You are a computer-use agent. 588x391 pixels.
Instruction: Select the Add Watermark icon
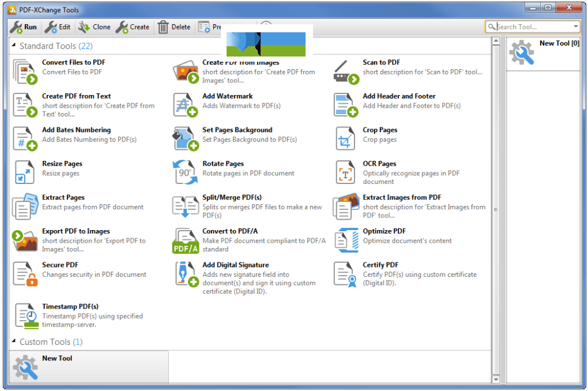point(186,106)
